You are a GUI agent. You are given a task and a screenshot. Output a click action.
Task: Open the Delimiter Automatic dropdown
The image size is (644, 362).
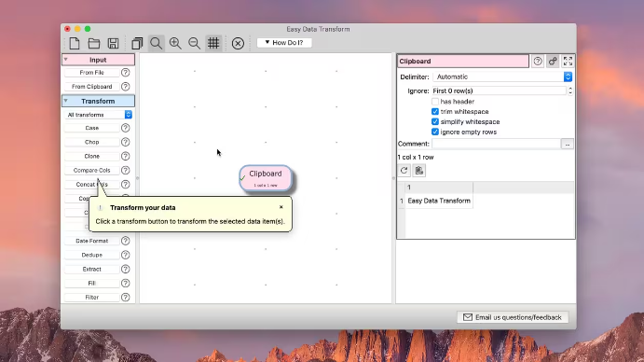pos(502,77)
